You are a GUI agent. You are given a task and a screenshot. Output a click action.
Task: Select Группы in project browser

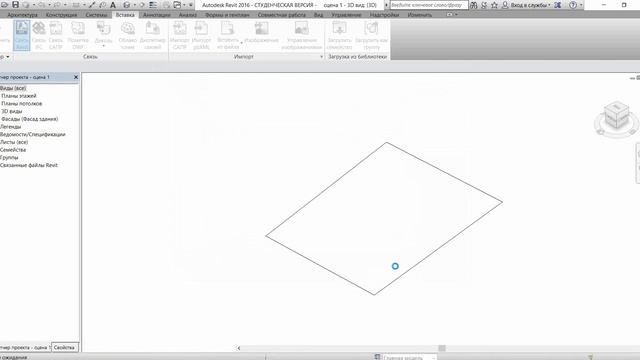coord(9,158)
